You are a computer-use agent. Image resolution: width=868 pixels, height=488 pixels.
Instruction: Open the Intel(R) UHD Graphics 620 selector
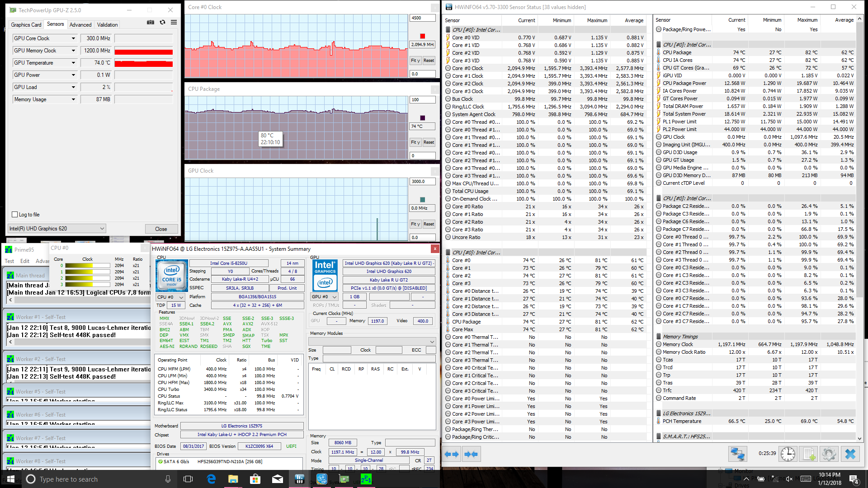[x=57, y=229]
